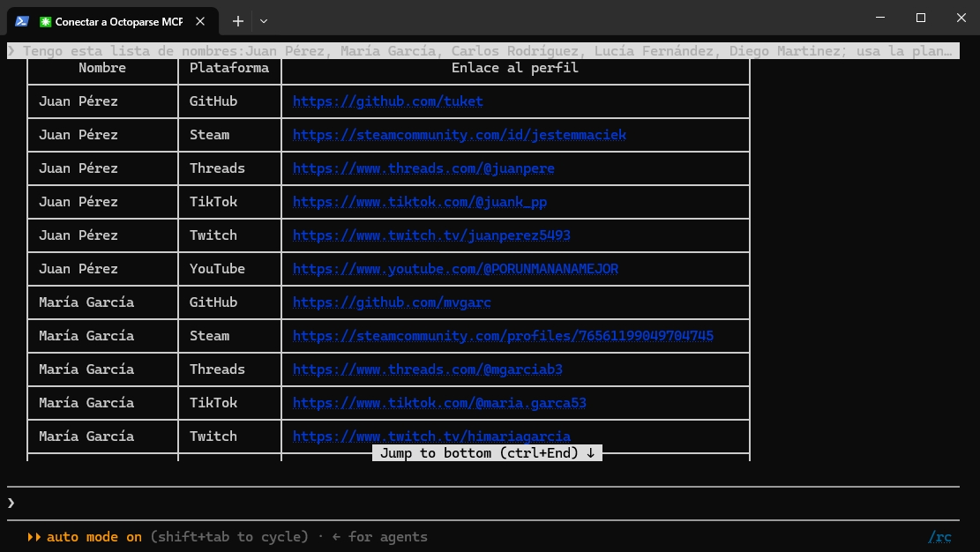Click the /rc link in status line
This screenshot has width=980, height=552.
tap(940, 537)
